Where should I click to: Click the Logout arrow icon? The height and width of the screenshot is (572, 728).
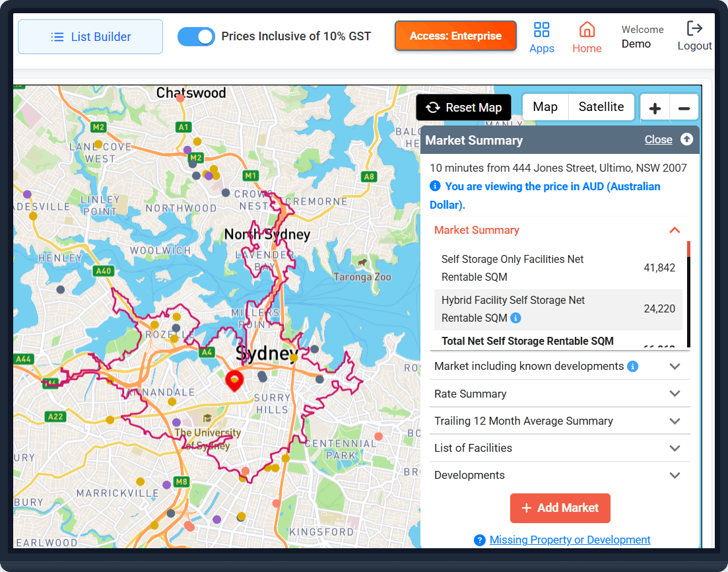[x=694, y=28]
